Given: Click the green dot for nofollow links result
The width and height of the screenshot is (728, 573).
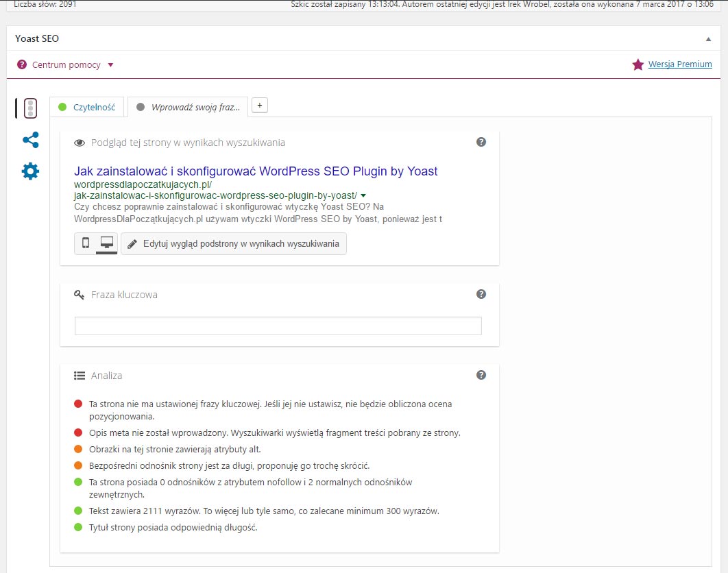Looking at the screenshot, I should click(78, 482).
